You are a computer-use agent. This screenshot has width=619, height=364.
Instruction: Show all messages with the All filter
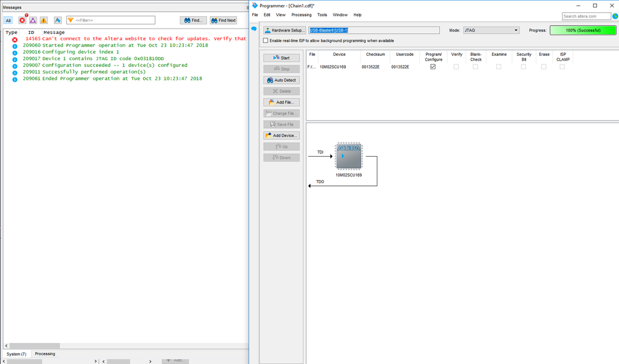pyautogui.click(x=8, y=20)
